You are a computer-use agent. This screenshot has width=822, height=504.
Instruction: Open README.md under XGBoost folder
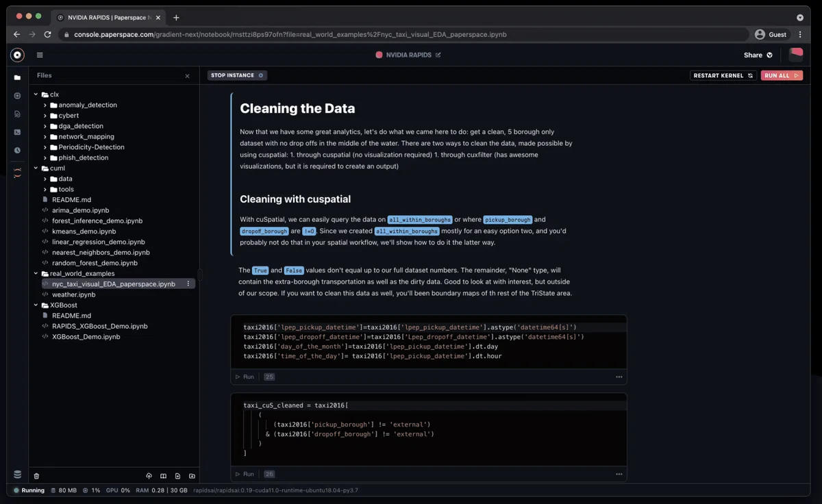[71, 316]
